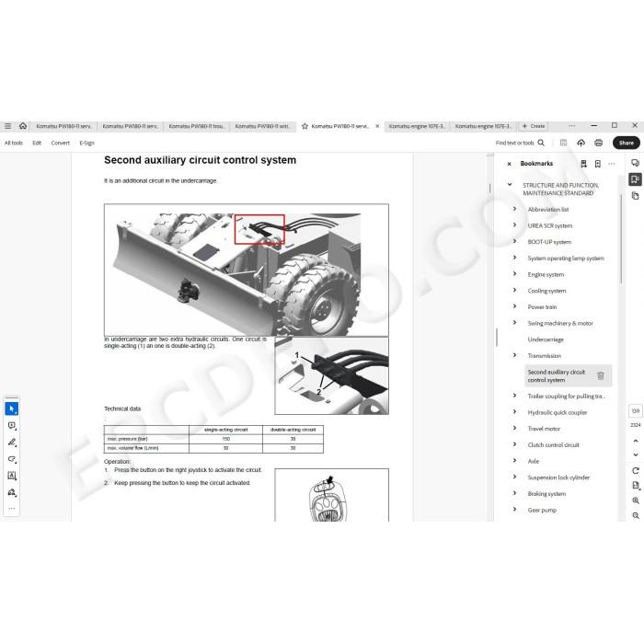This screenshot has width=644, height=644.
Task: Open the Suspension lock cylinder bookmark
Action: pos(558,477)
